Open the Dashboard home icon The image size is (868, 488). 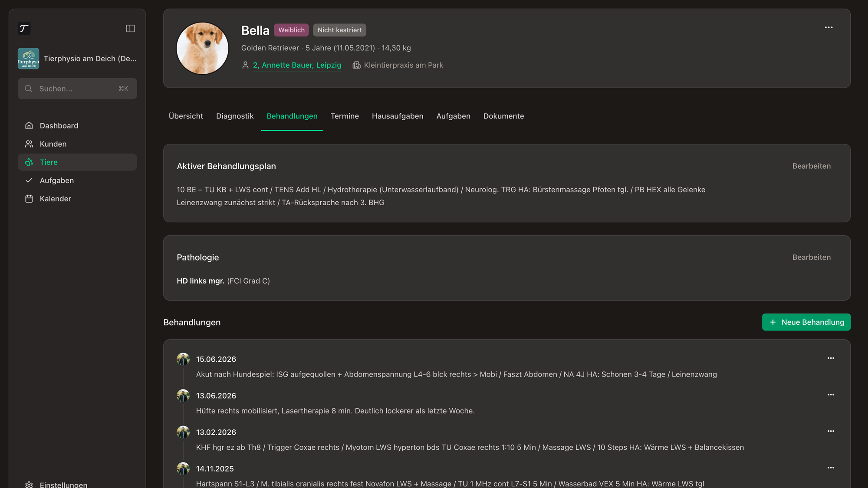(x=29, y=126)
